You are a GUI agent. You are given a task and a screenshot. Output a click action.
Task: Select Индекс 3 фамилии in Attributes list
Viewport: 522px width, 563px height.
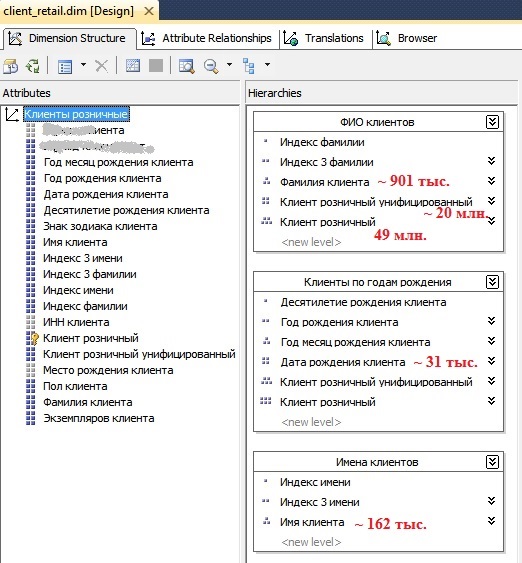click(x=90, y=274)
